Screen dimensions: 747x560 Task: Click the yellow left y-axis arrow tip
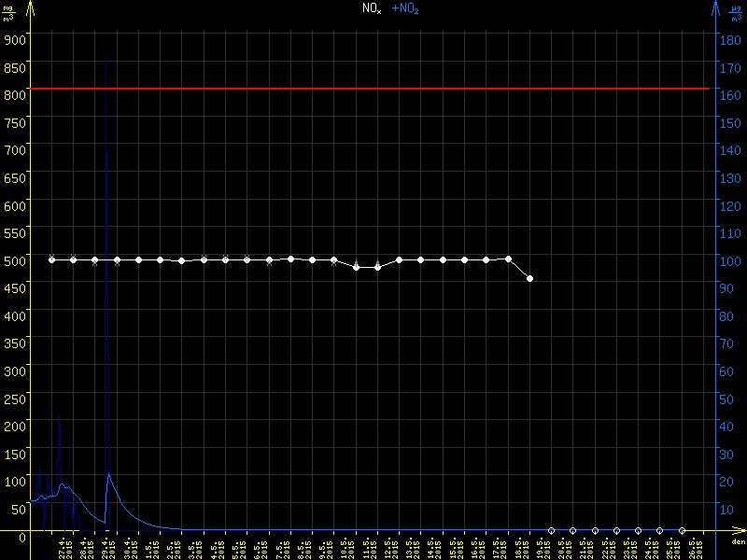click(30, 6)
